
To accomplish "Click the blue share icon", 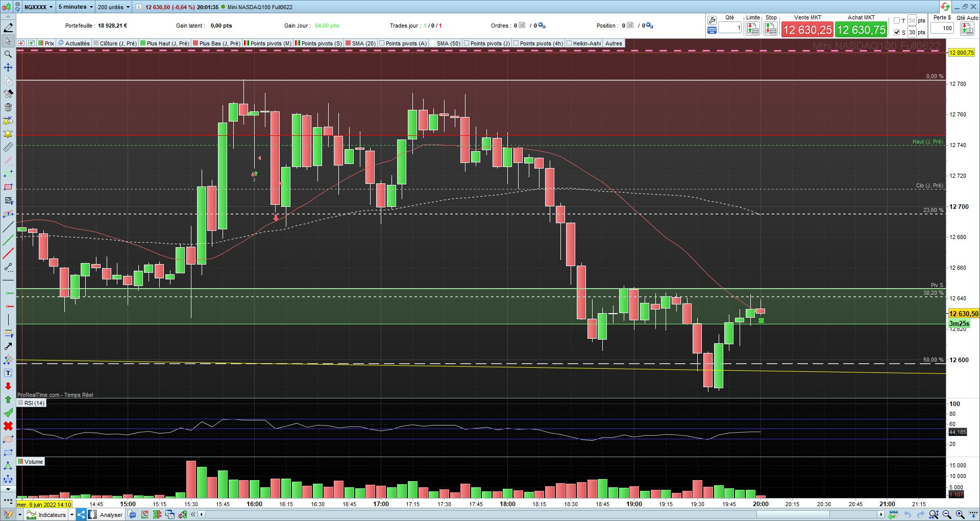I will click(x=81, y=514).
